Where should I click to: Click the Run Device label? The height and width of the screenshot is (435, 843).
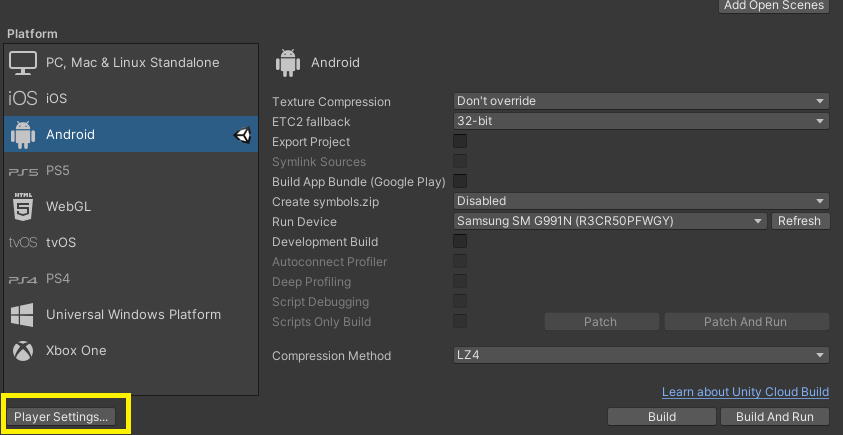pyautogui.click(x=304, y=222)
